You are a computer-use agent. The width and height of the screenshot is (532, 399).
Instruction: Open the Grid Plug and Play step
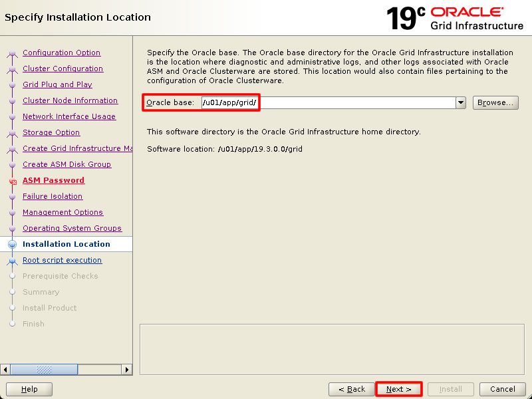[57, 84]
